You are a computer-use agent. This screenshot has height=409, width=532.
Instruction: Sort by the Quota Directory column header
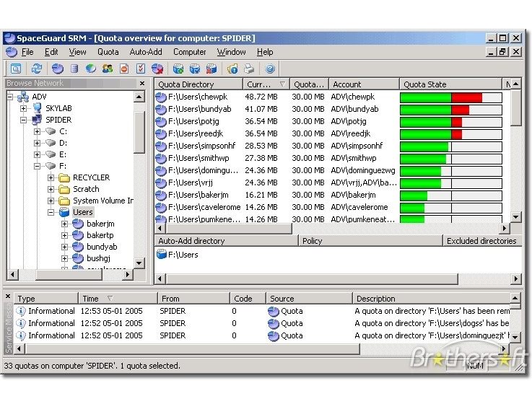pyautogui.click(x=199, y=84)
